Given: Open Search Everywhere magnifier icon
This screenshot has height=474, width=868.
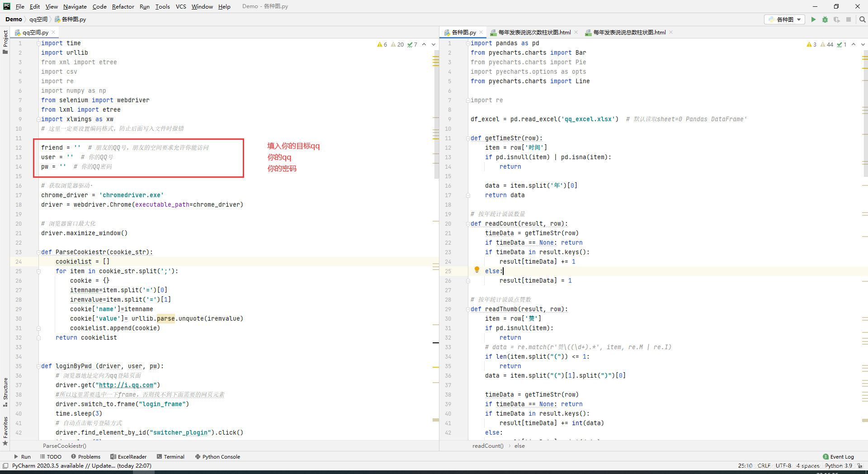Looking at the screenshot, I should [x=862, y=19].
